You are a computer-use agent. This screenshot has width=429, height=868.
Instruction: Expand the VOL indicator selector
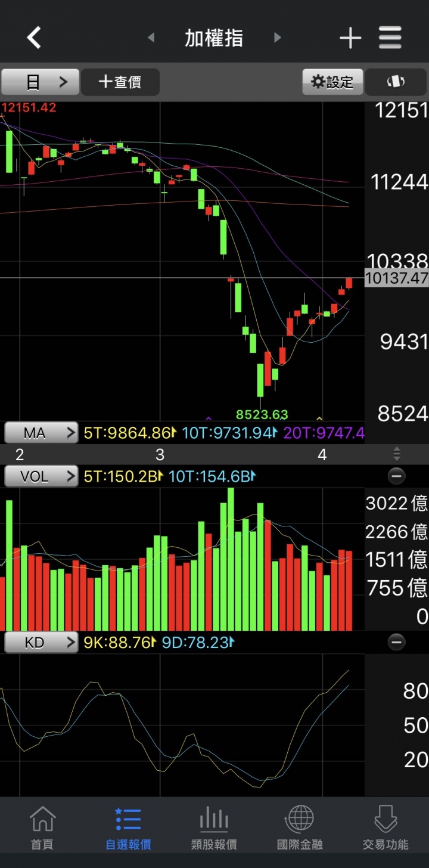coord(41,476)
